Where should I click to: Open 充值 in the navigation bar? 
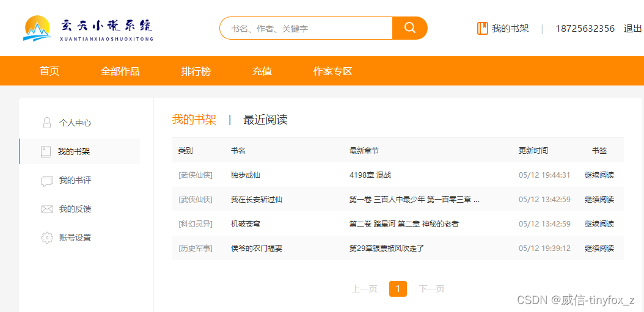pyautogui.click(x=262, y=71)
